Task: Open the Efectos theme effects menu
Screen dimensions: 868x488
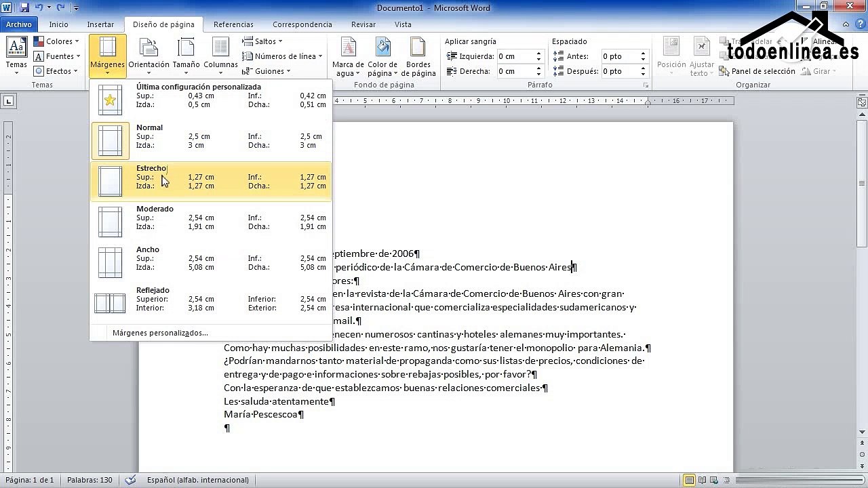Action: (x=57, y=71)
